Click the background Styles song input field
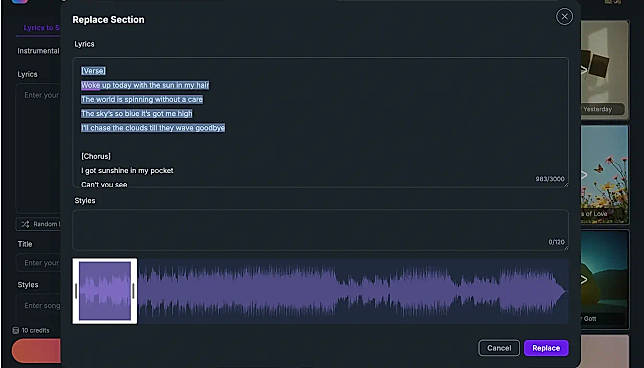This screenshot has width=644, height=368. pyautogui.click(x=39, y=306)
